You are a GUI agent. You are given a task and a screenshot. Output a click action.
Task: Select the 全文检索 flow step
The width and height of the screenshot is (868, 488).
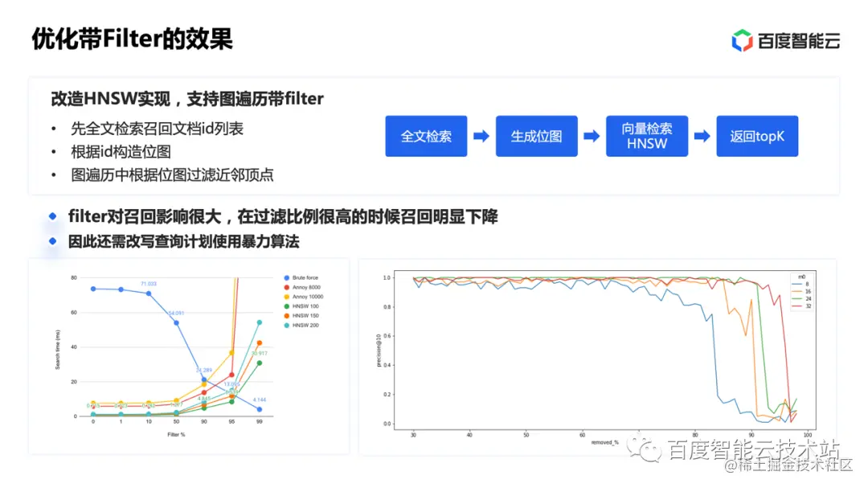click(426, 136)
